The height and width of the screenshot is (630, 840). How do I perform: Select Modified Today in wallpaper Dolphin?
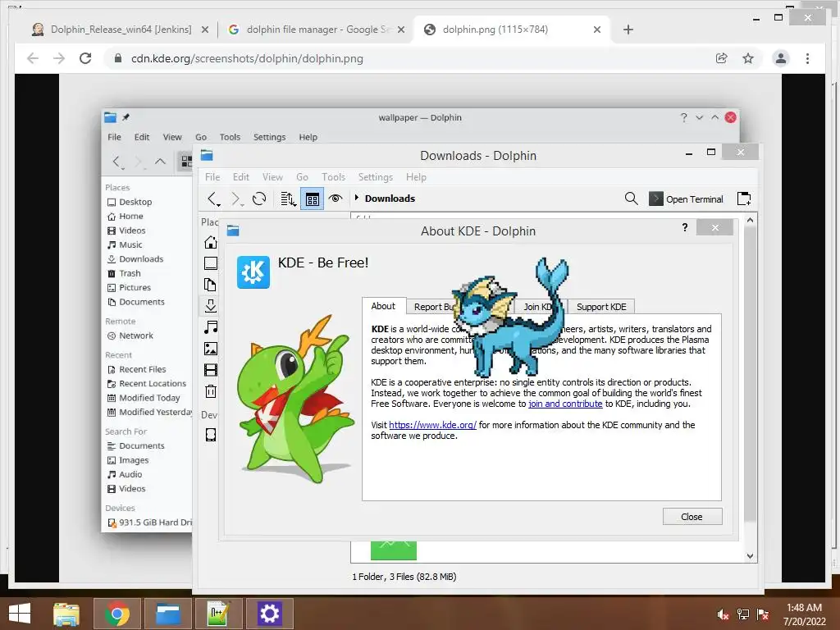[144, 398]
